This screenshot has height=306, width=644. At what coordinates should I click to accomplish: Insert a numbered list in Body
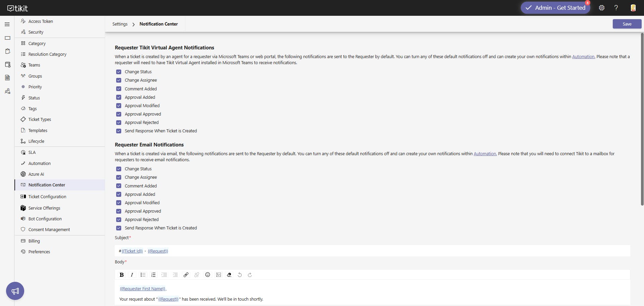153,275
